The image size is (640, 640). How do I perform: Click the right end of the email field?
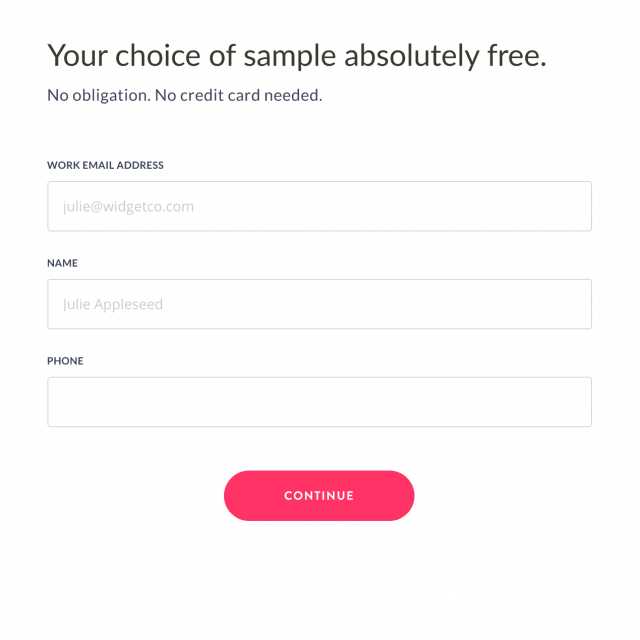(570, 206)
